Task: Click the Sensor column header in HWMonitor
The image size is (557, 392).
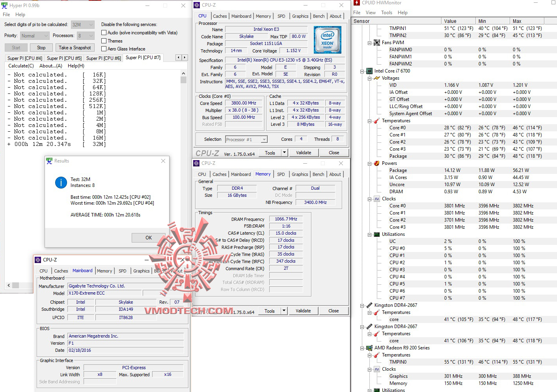Action: [396, 21]
